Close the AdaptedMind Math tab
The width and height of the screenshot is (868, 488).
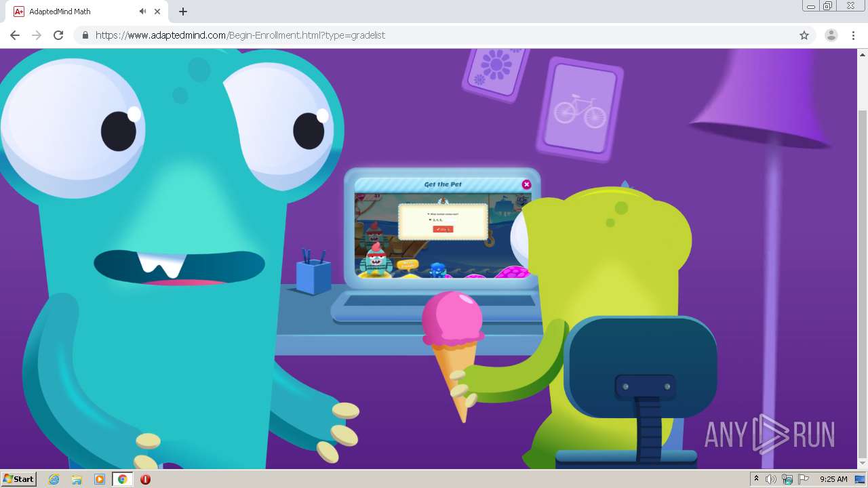point(157,12)
